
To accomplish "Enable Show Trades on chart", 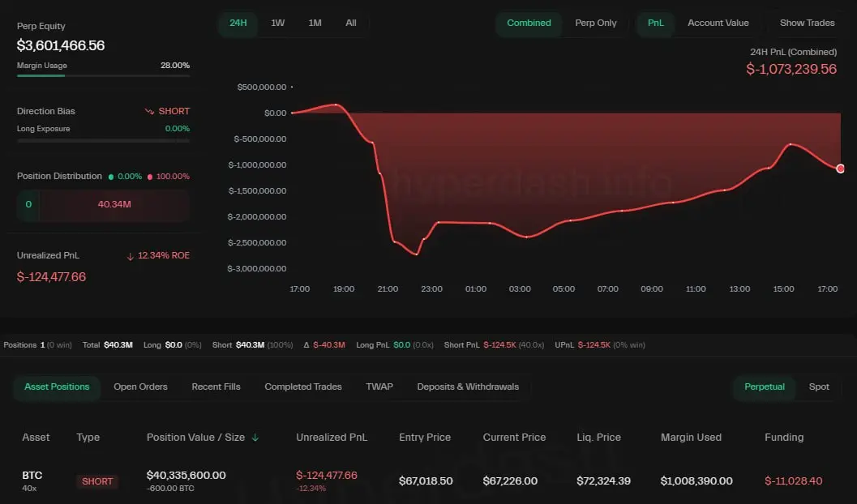I will coord(807,23).
